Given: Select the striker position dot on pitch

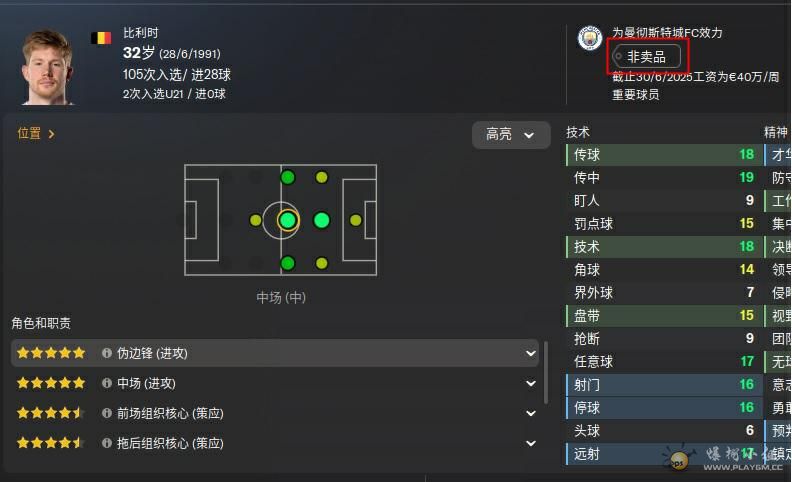Looking at the screenshot, I should point(355,220).
